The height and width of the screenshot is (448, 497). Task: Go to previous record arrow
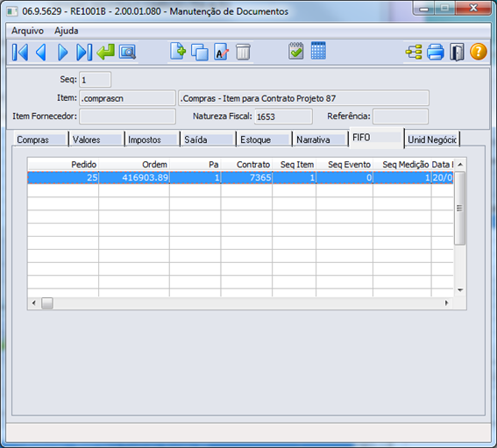41,52
